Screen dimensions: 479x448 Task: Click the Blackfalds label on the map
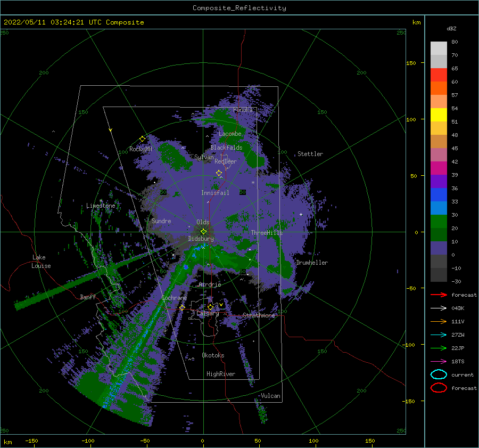(x=226, y=148)
